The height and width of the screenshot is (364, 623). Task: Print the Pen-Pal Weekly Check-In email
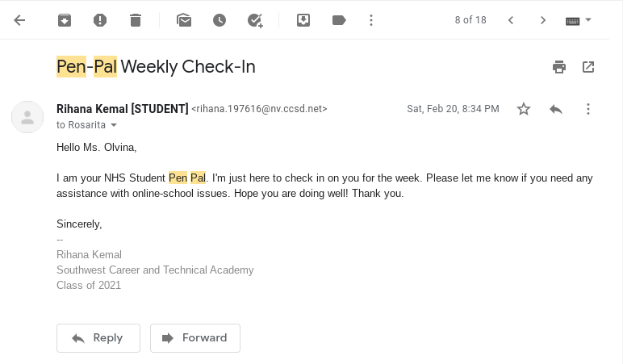559,67
